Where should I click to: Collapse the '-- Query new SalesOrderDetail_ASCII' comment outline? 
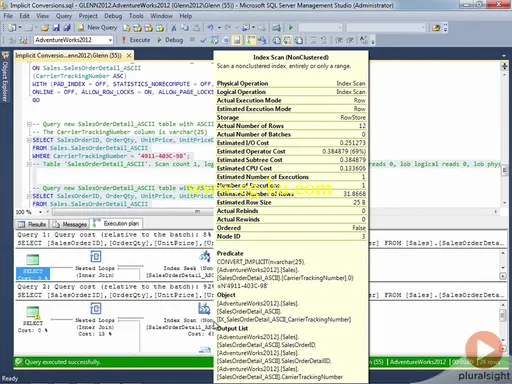[29, 124]
